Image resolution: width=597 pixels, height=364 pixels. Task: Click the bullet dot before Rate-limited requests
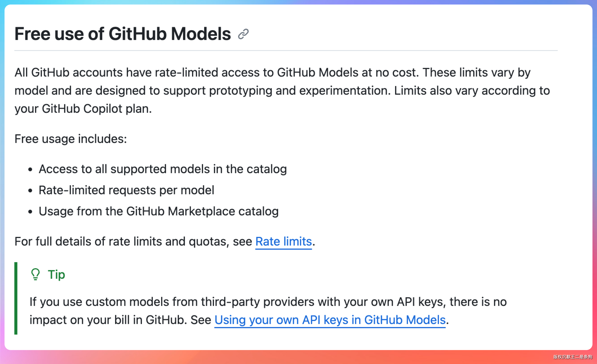coord(30,191)
